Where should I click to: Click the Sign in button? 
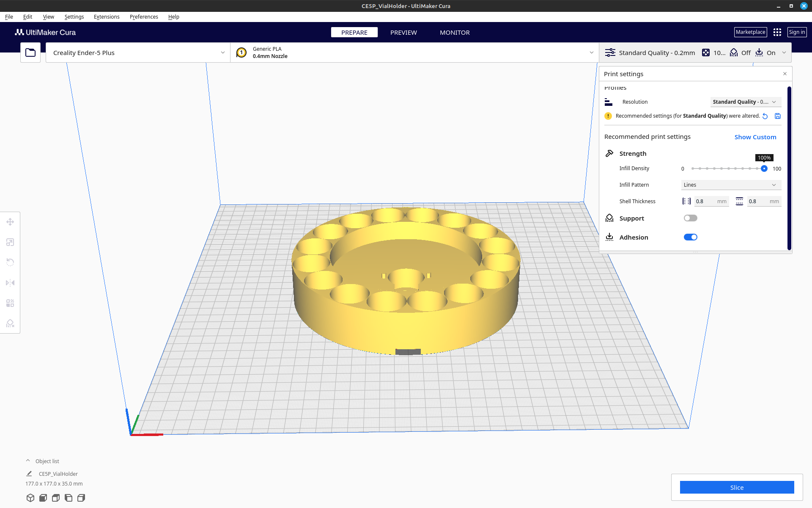tap(797, 32)
